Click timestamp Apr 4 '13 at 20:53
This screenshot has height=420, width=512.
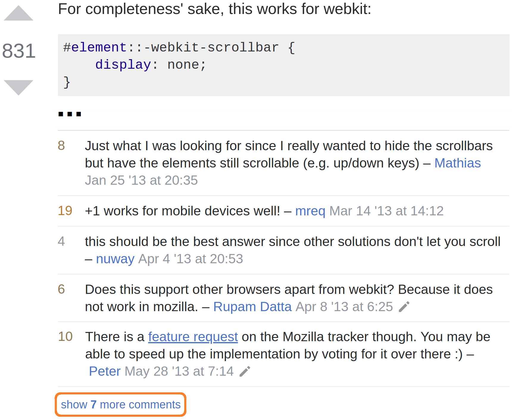(x=191, y=259)
